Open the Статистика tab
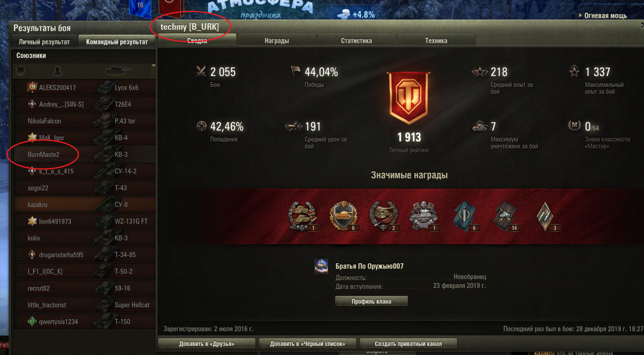 (x=356, y=40)
